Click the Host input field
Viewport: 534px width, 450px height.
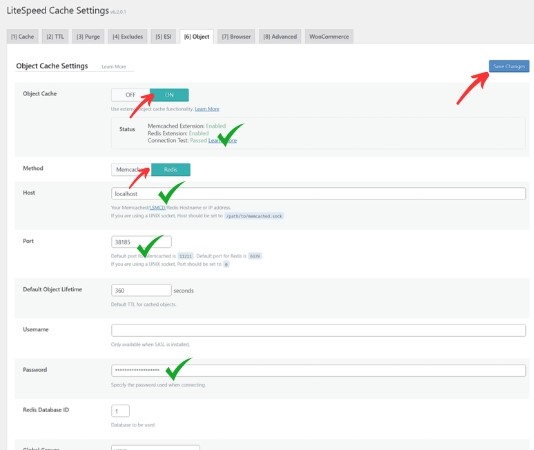click(x=318, y=193)
